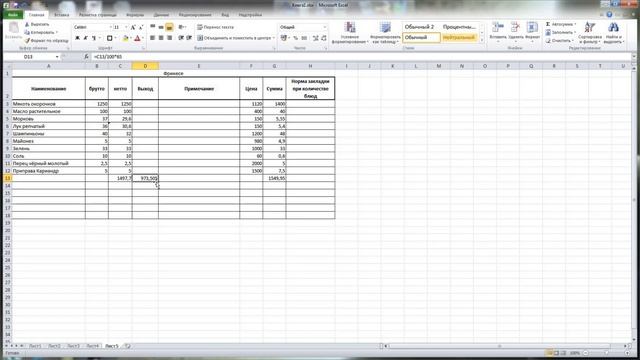Apply the red font color

pyautogui.click(x=137, y=38)
